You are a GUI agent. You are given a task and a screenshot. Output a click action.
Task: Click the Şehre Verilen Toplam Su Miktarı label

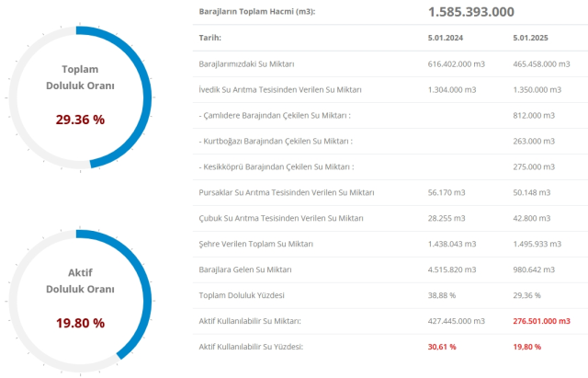256,244
